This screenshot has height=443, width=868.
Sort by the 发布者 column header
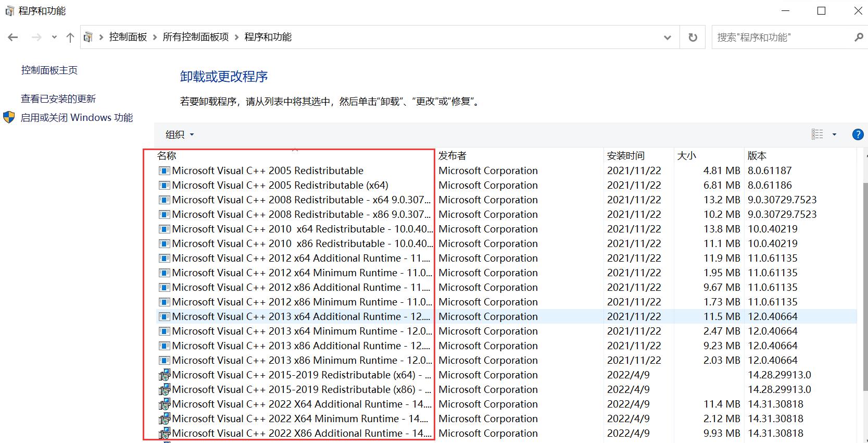click(x=452, y=156)
